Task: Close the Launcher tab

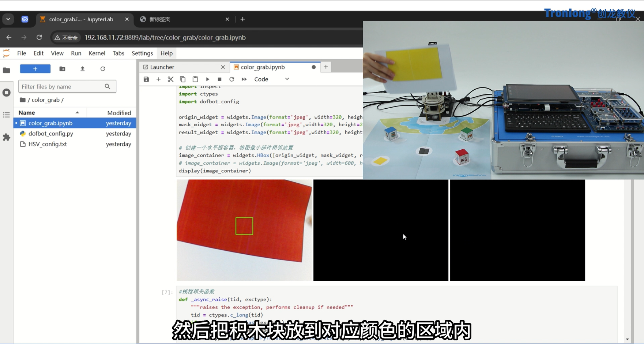Action: click(223, 67)
